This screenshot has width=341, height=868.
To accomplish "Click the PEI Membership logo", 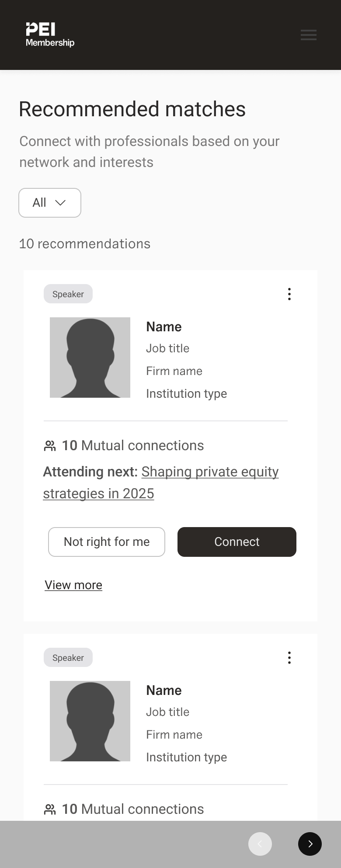I will point(50,35).
